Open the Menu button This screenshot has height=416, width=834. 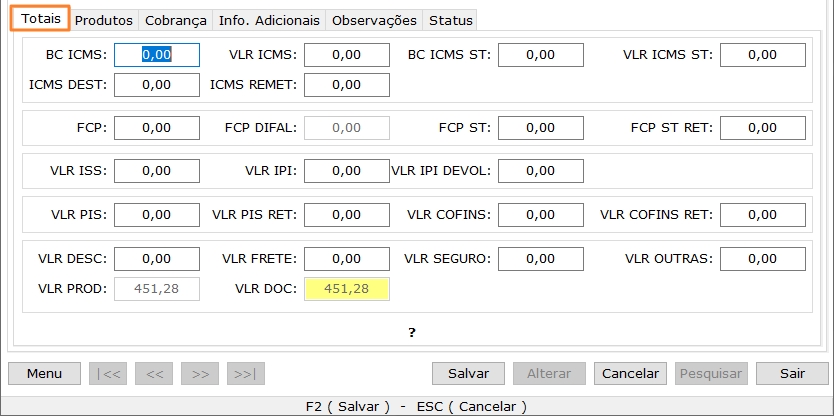44,373
